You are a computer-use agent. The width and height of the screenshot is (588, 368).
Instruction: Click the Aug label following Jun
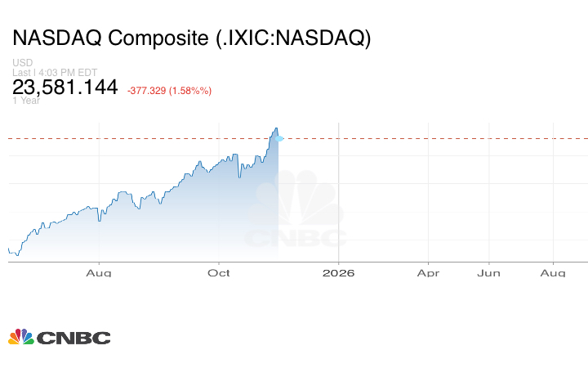[x=553, y=272]
